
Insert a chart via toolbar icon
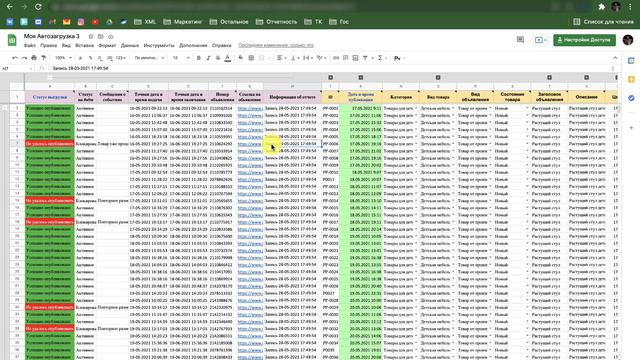[x=356, y=58]
